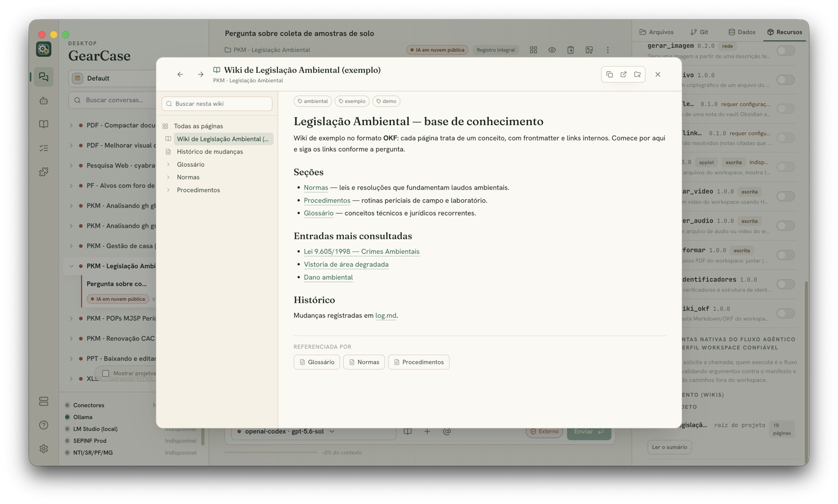Viewport: 838px width, 504px height.
Task: Expand the Pesquisa Web - cyabra group
Action: click(x=71, y=165)
